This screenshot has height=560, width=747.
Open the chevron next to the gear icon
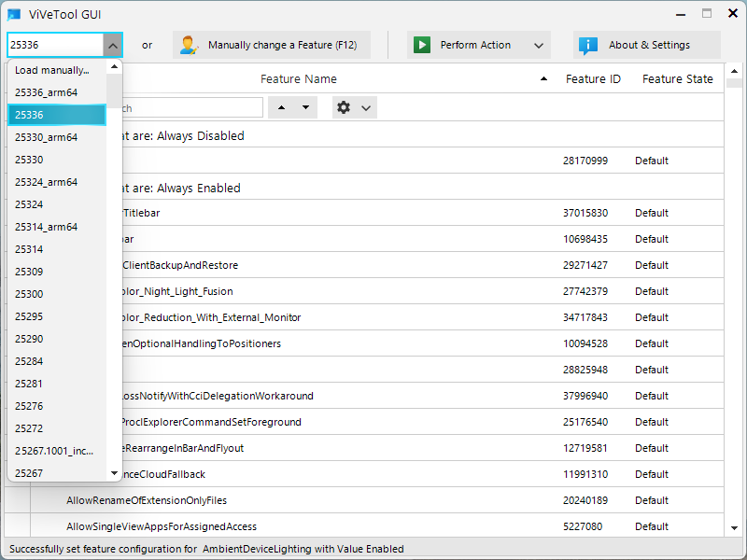pyautogui.click(x=364, y=107)
